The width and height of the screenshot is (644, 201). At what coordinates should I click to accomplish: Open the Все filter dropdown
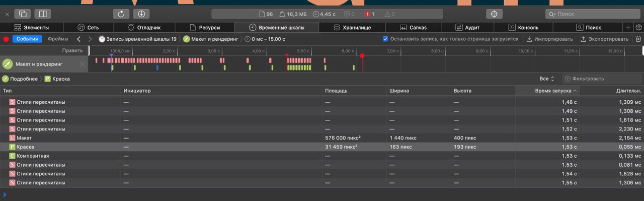coord(547,79)
